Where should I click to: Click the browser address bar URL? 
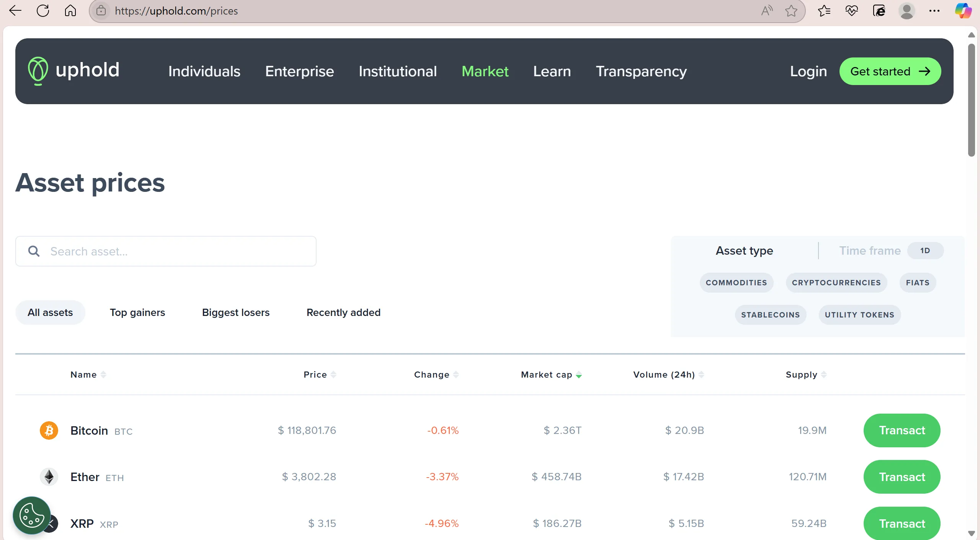176,11
